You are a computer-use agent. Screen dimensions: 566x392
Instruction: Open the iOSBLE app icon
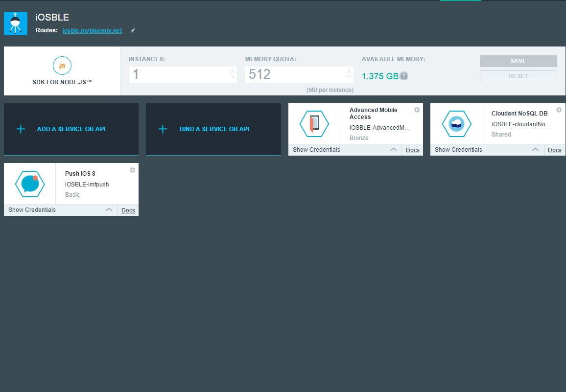[16, 23]
